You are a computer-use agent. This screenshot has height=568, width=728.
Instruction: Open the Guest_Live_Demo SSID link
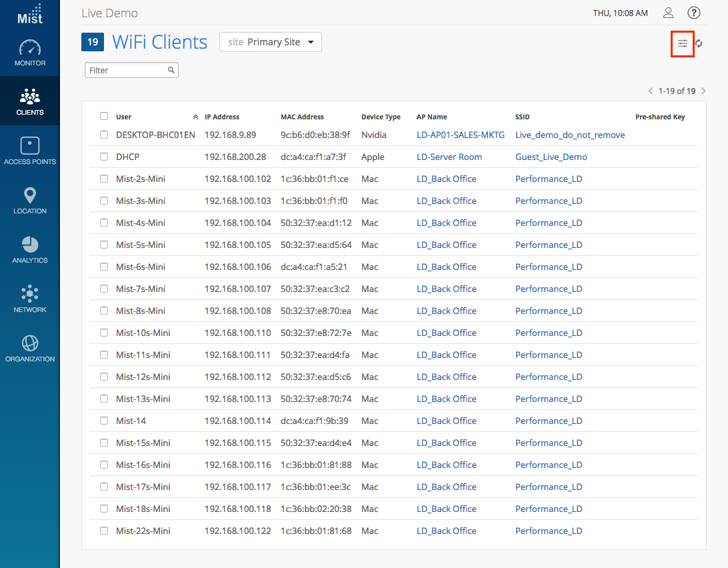[551, 157]
